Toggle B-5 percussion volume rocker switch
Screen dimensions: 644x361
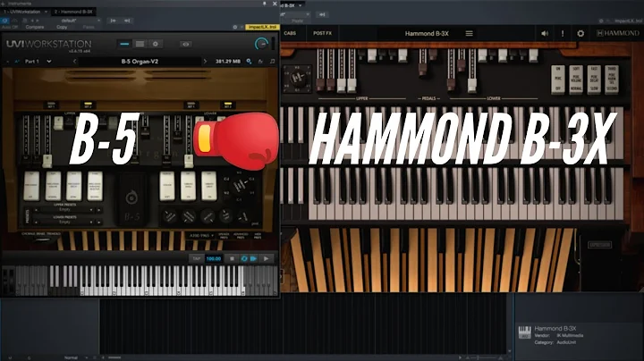point(53,186)
